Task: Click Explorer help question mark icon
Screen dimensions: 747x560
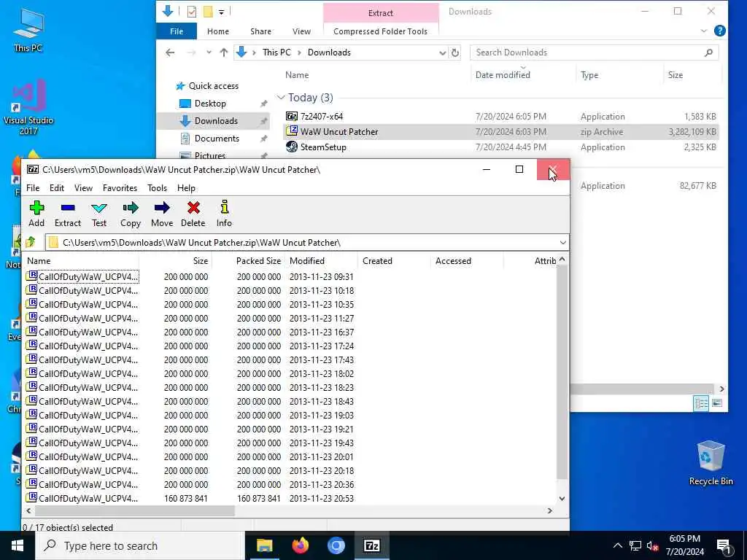Action: tap(720, 31)
